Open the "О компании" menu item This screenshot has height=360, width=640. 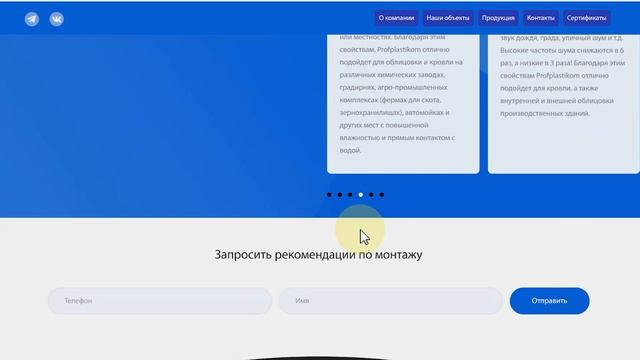tap(396, 18)
